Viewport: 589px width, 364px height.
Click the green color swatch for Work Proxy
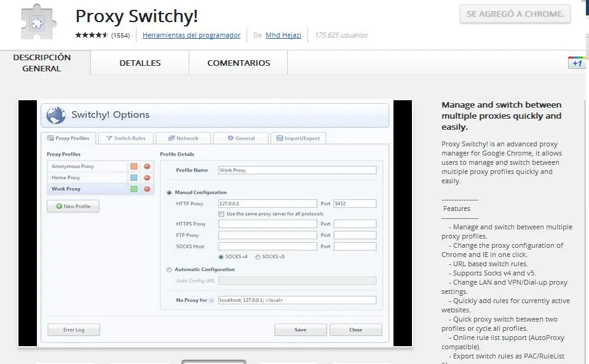[x=134, y=189]
